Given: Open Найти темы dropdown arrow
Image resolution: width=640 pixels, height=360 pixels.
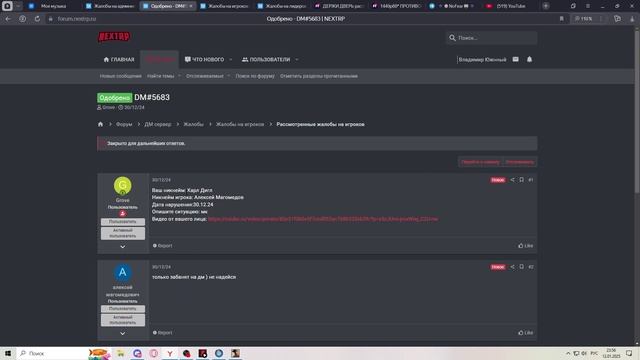Looking at the screenshot, I should click(179, 76).
